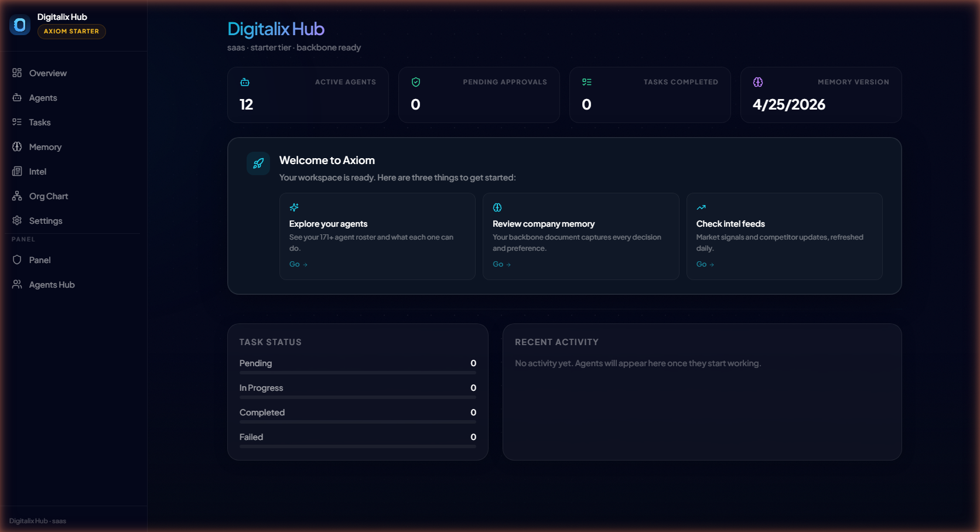This screenshot has width=980, height=532.
Task: Click the checklist icon on Tasks Completed card
Action: click(x=587, y=82)
